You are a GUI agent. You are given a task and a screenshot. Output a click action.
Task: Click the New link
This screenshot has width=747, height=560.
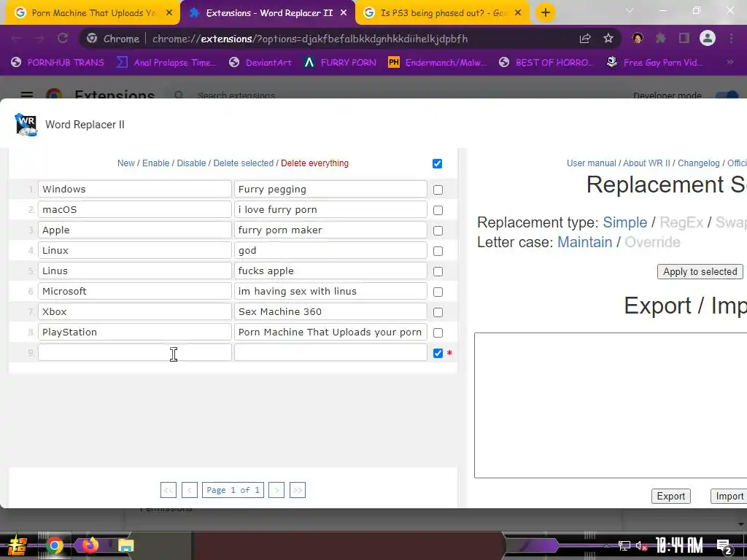(125, 163)
